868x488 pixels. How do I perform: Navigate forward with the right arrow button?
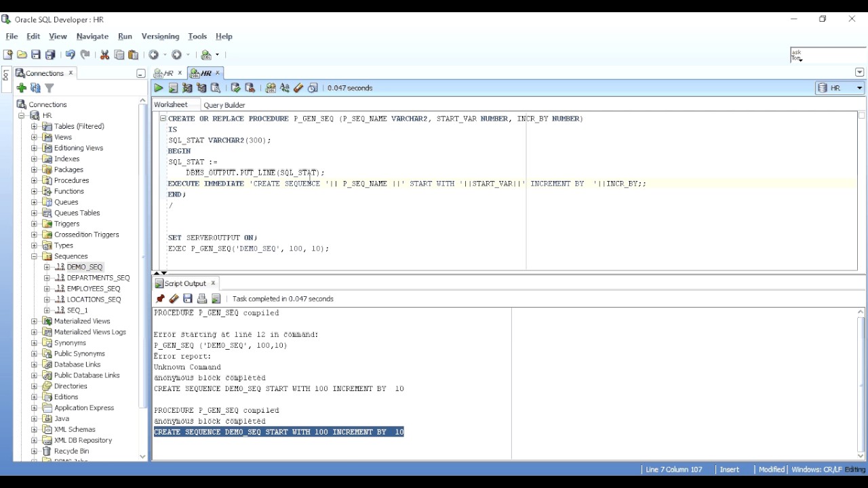[177, 55]
